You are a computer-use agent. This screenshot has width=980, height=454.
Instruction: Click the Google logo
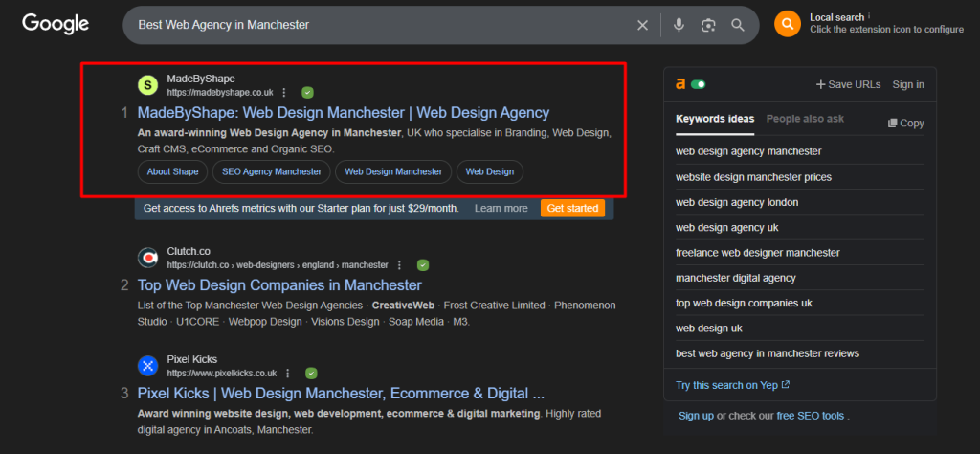(x=56, y=24)
